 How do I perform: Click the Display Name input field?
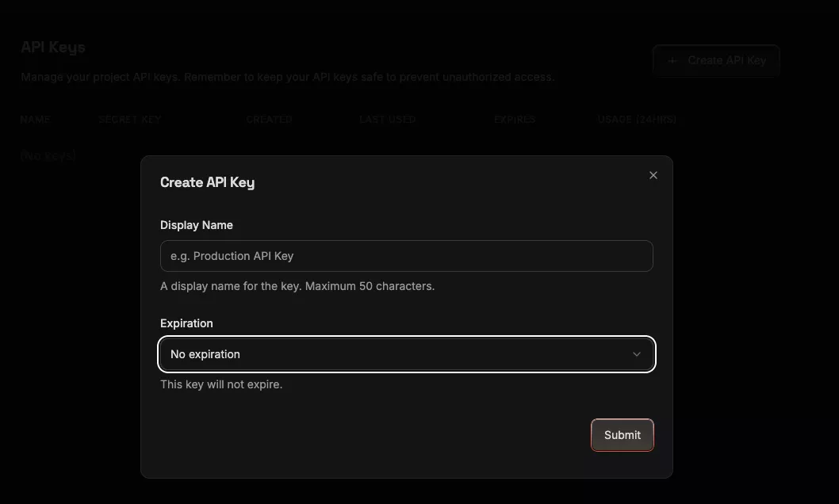point(406,256)
